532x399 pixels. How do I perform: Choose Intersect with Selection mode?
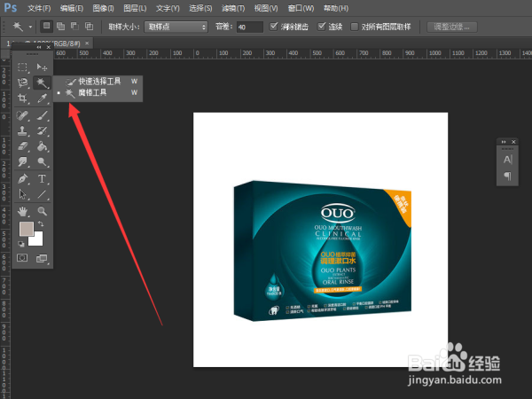click(90, 26)
